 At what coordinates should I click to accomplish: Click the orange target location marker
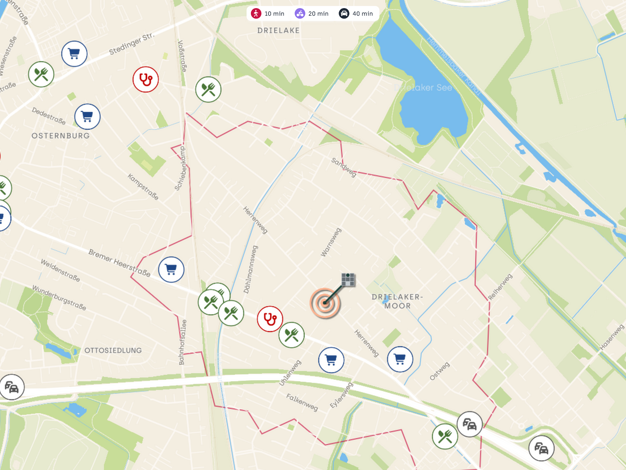[325, 303]
